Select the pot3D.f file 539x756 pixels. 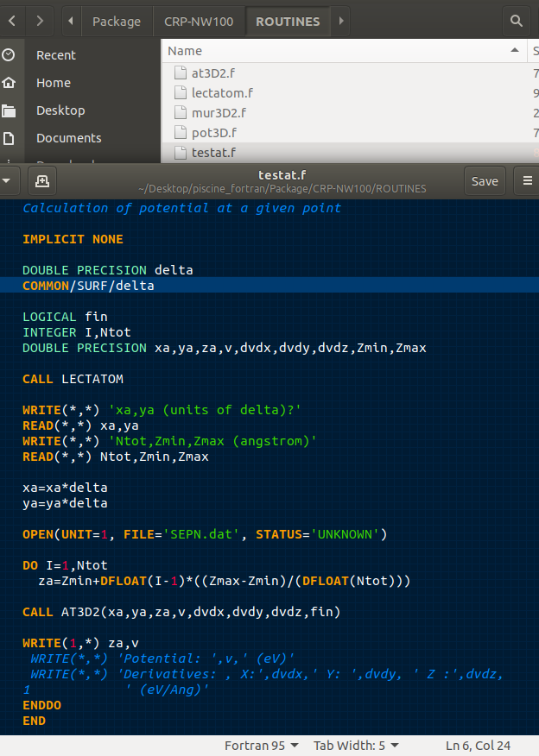[214, 133]
